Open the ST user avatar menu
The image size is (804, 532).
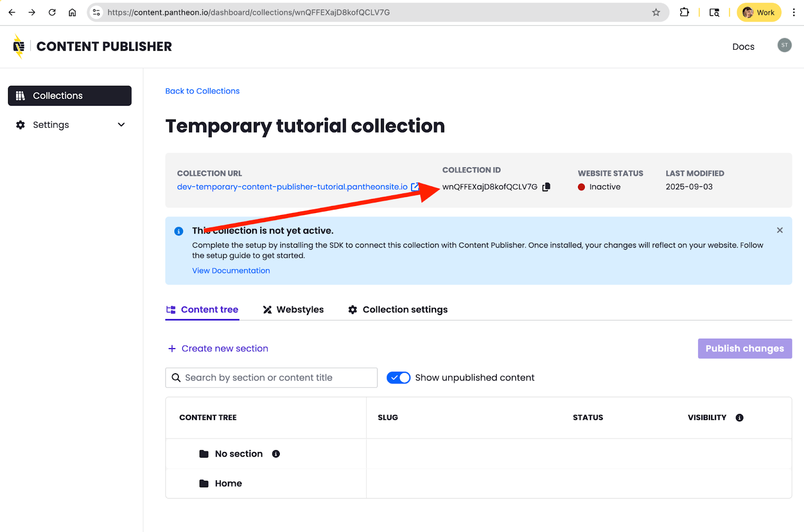point(784,45)
